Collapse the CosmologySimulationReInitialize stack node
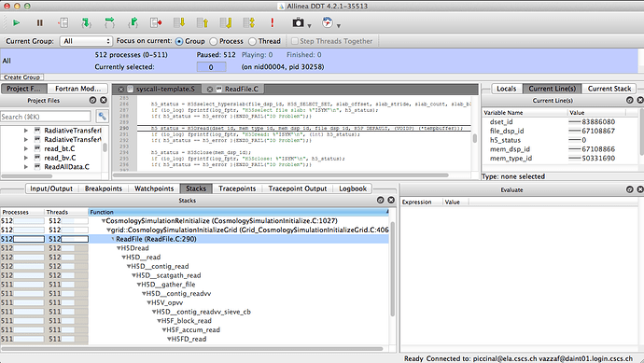This screenshot has width=644, height=363. tap(104, 221)
